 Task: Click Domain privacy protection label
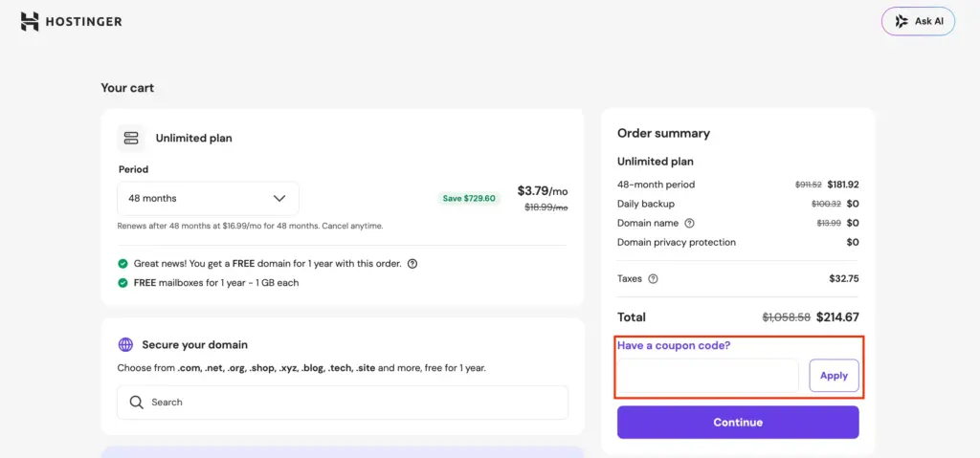[x=677, y=243]
